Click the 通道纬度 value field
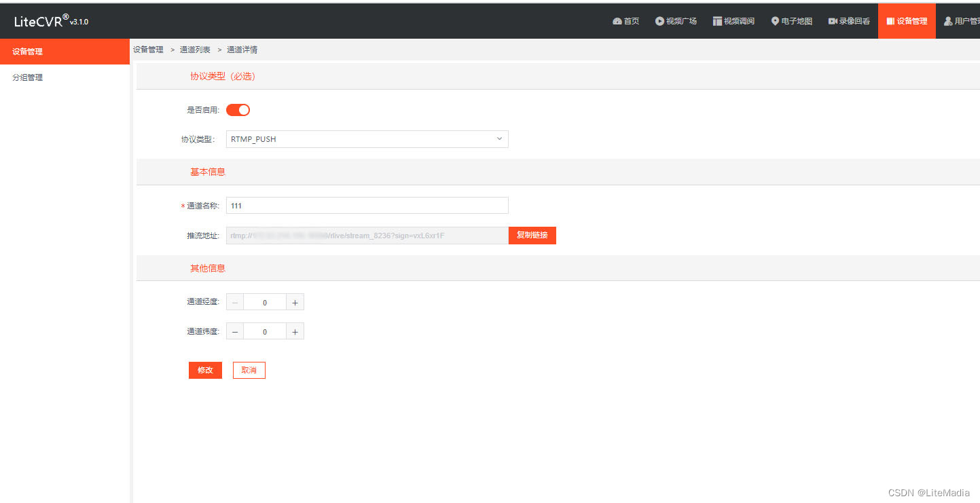Viewport: 980px width, 503px height. (x=265, y=331)
